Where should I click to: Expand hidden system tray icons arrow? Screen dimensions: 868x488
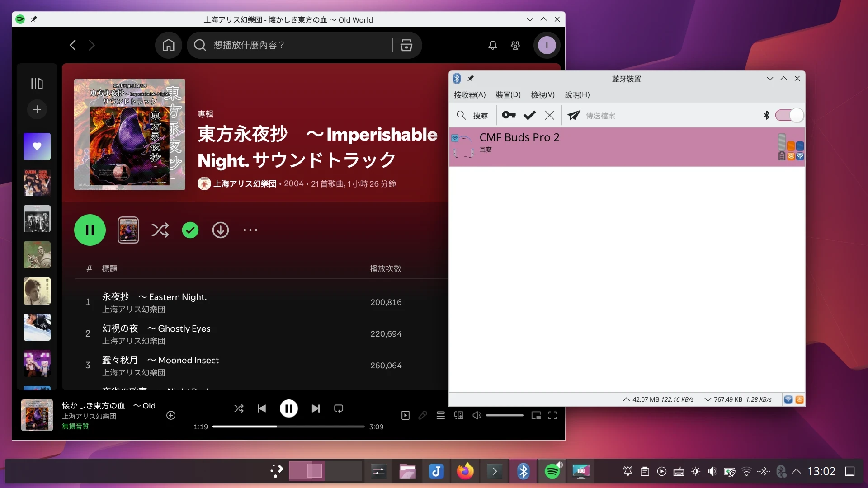[x=797, y=471]
